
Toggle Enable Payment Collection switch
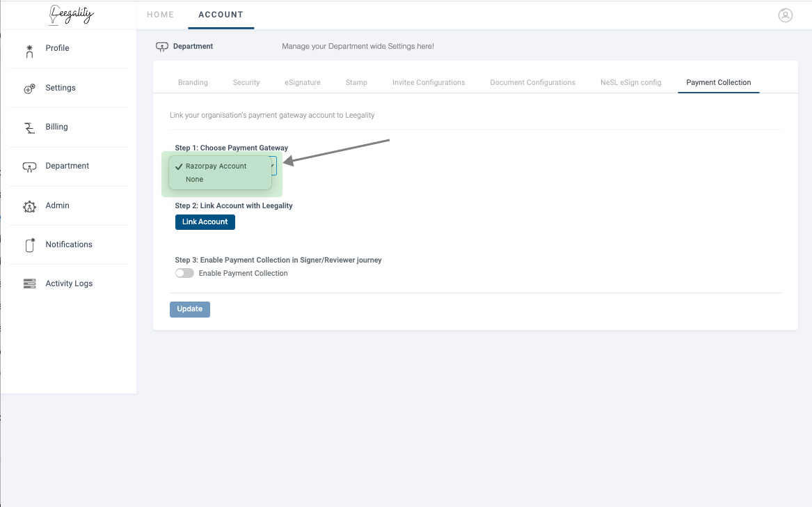pos(184,273)
